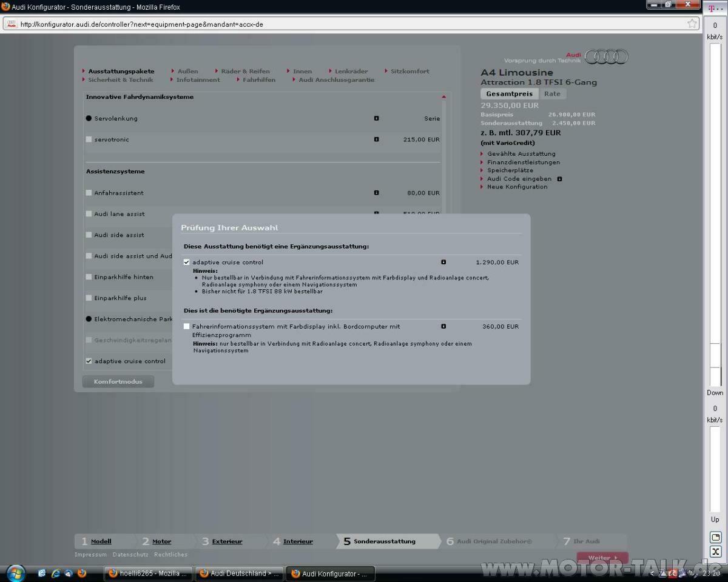Click the Komfortmodus button

pyautogui.click(x=118, y=382)
